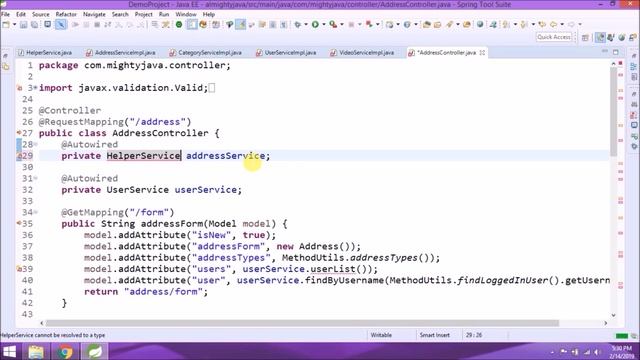This screenshot has width=640, height=360.
Task: Click the warning marker on line 39
Action: pyautogui.click(x=19, y=269)
